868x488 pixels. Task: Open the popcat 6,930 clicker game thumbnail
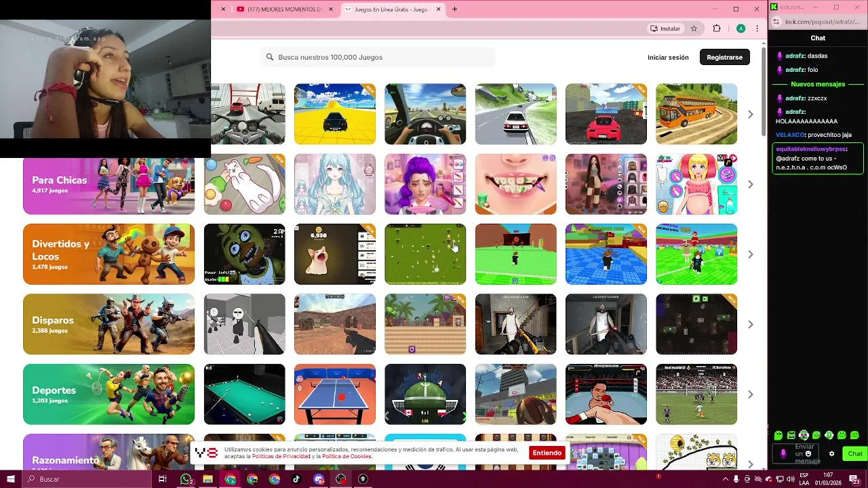335,254
